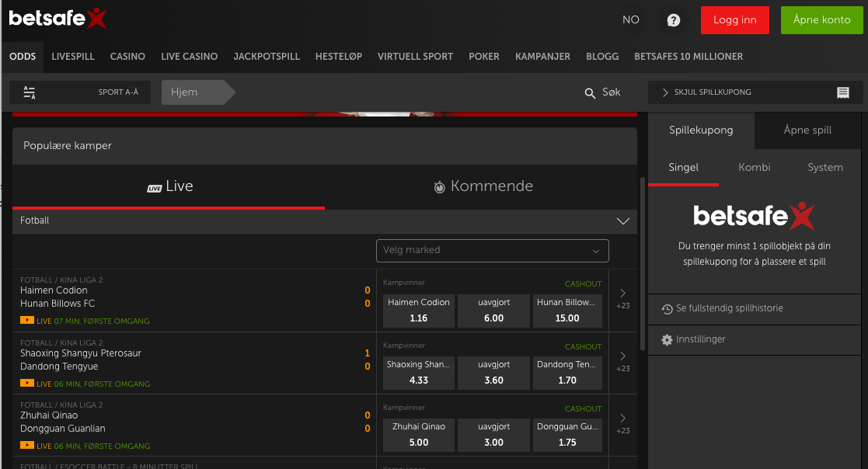Open the Sport A-Å filter icon
Viewport: 868px width, 469px height.
click(30, 92)
